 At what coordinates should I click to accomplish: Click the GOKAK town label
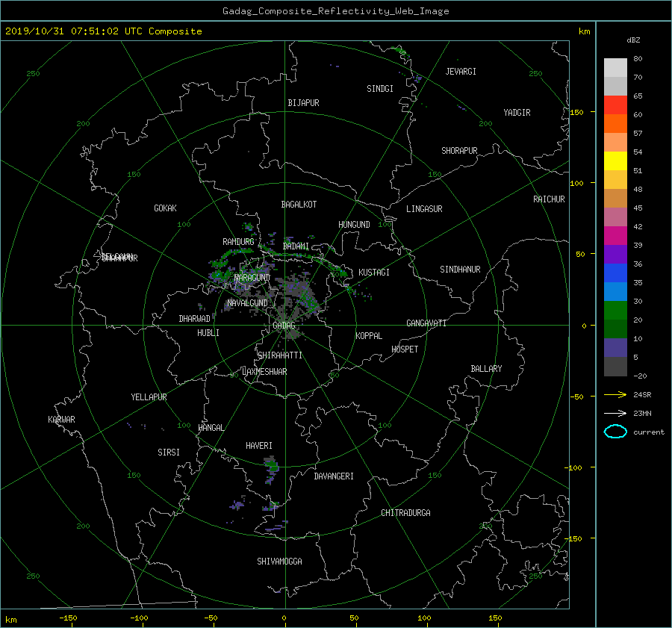coord(165,208)
